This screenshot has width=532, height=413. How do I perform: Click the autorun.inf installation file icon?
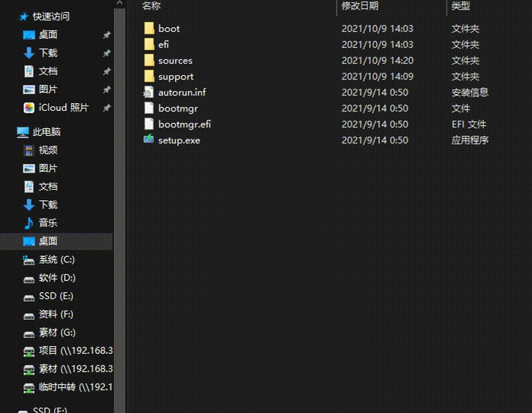coord(148,92)
